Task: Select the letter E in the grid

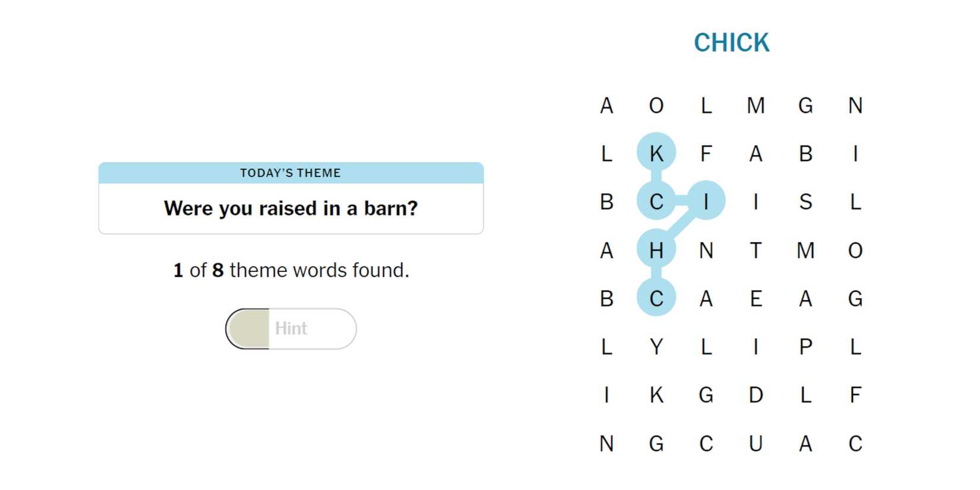Action: (x=755, y=298)
